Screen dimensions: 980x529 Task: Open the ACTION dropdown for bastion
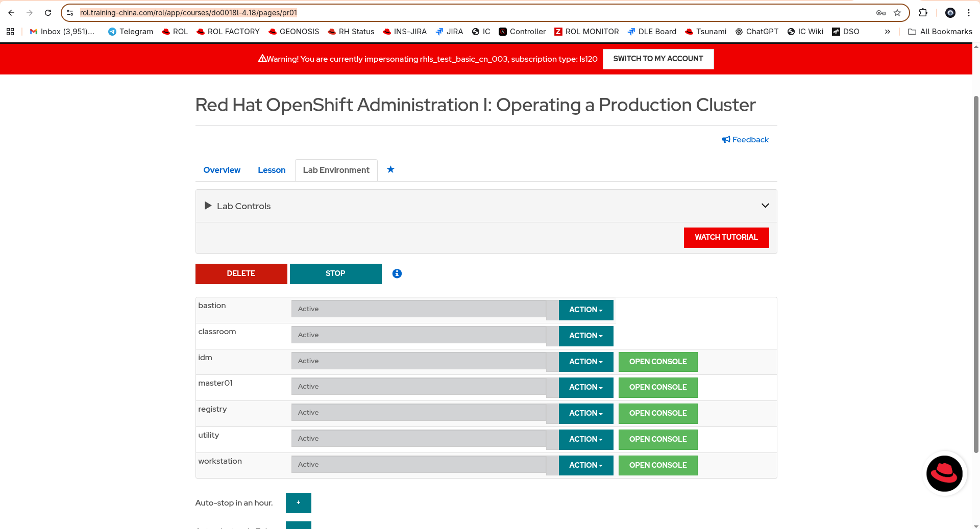pyautogui.click(x=585, y=310)
